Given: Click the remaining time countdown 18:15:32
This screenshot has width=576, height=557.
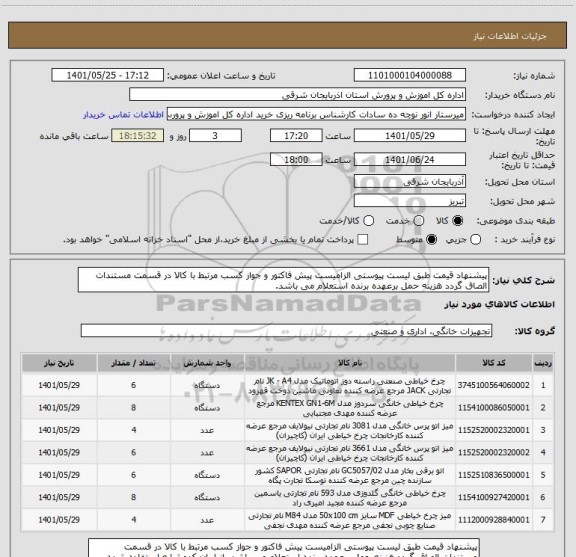Looking at the screenshot, I should point(138,136).
